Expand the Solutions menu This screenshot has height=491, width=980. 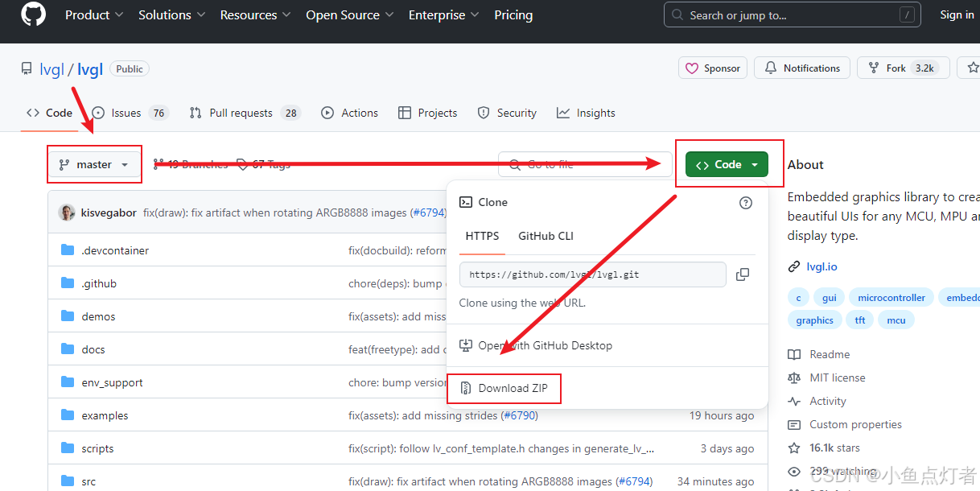pos(171,15)
